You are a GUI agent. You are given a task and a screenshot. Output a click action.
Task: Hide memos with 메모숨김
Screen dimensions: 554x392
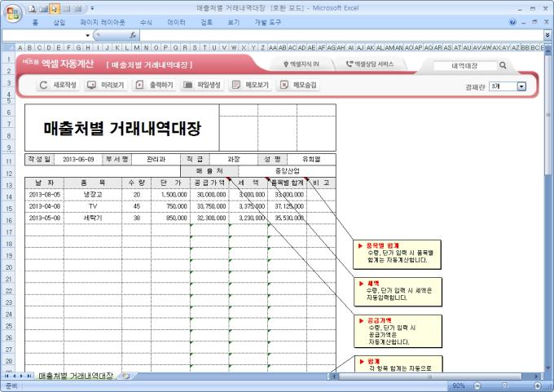pyautogui.click(x=298, y=85)
